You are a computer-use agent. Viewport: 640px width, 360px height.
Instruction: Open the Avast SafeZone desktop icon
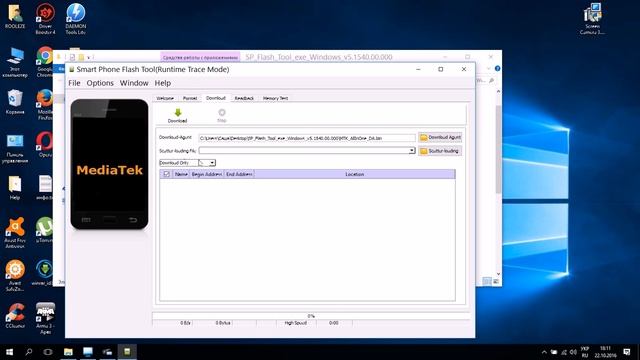15,276
